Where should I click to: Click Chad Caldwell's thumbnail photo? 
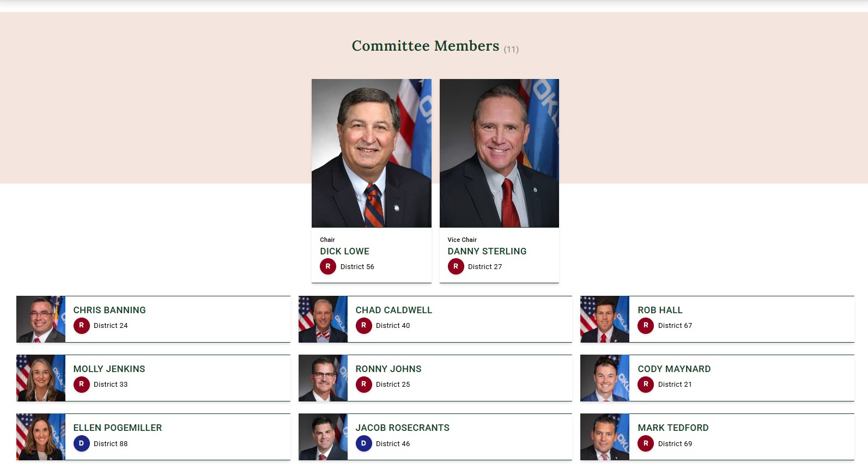(323, 319)
